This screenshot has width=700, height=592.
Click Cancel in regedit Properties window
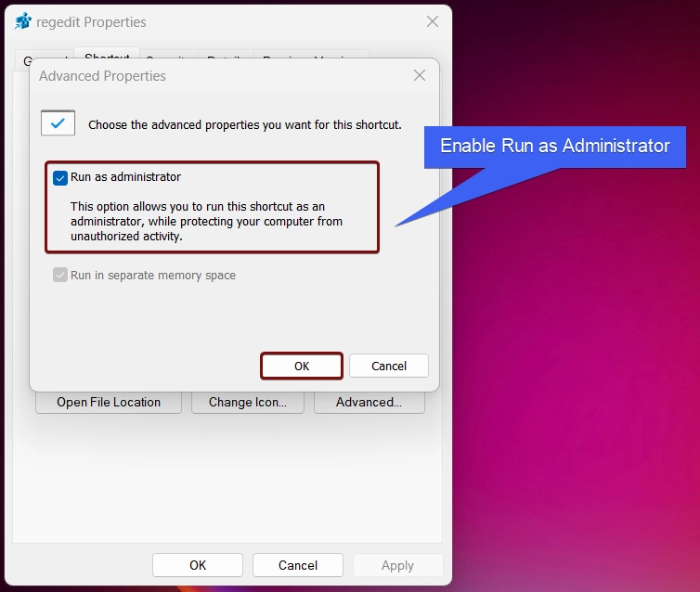[x=298, y=565]
